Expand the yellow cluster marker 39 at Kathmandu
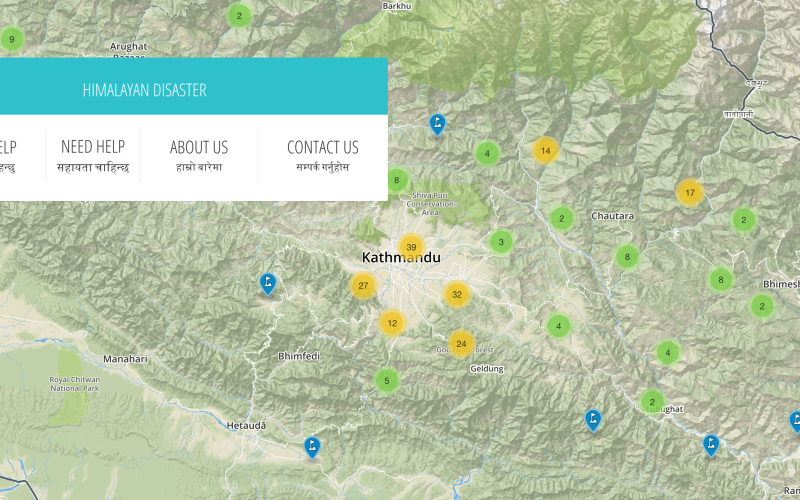The height and width of the screenshot is (500, 800). (x=411, y=247)
